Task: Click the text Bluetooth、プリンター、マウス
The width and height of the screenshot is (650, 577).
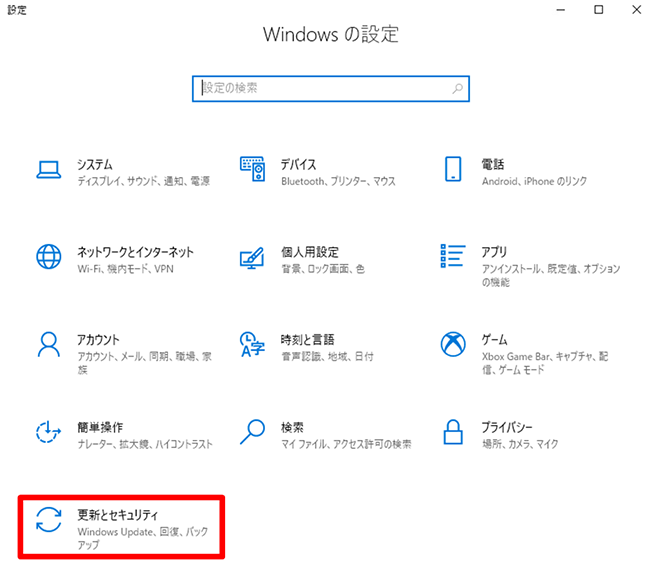Action: [x=338, y=181]
